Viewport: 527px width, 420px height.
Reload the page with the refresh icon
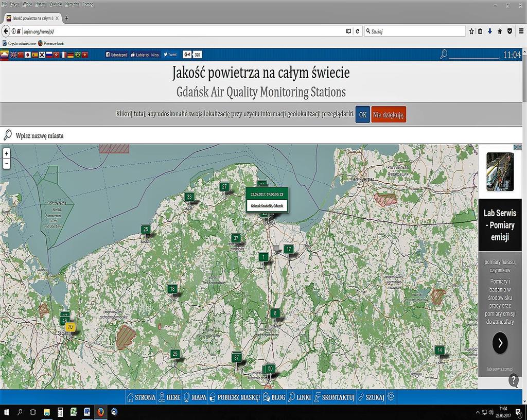[x=358, y=31]
